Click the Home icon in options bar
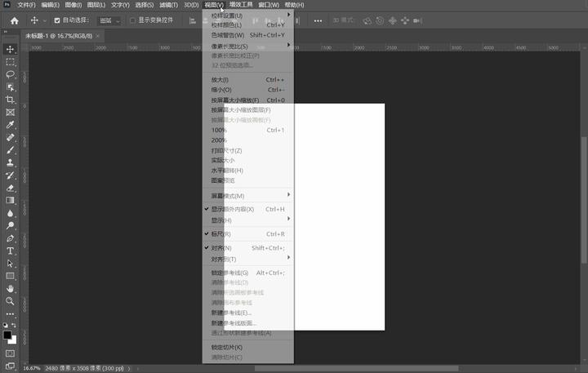The width and height of the screenshot is (588, 373). [x=14, y=20]
